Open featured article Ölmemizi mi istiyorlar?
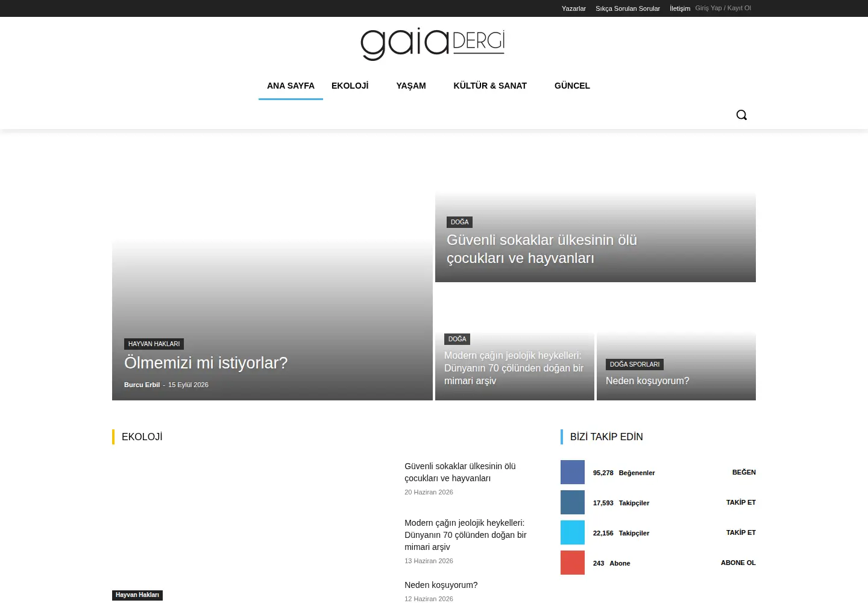The image size is (868, 603). [206, 363]
